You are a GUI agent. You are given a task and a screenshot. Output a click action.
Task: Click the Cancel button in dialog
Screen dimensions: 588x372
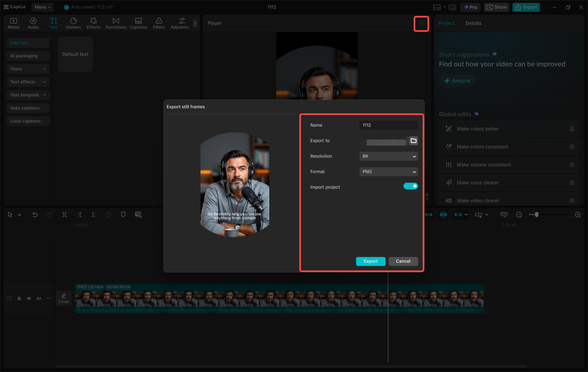(x=403, y=261)
